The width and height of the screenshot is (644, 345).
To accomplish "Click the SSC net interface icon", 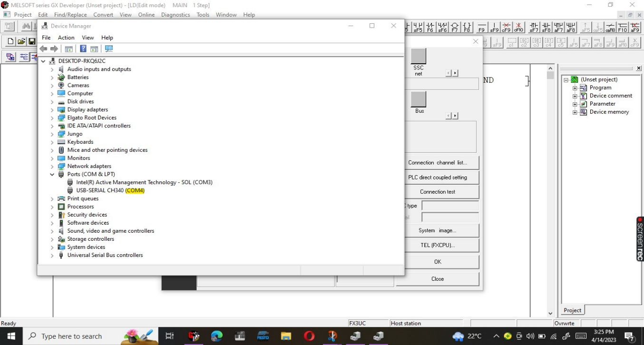I will (419, 56).
